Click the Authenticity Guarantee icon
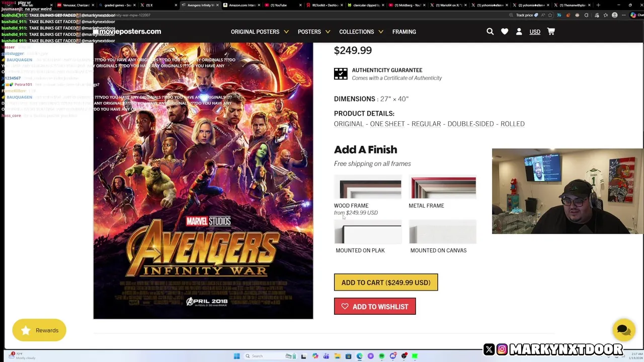 (x=341, y=74)
